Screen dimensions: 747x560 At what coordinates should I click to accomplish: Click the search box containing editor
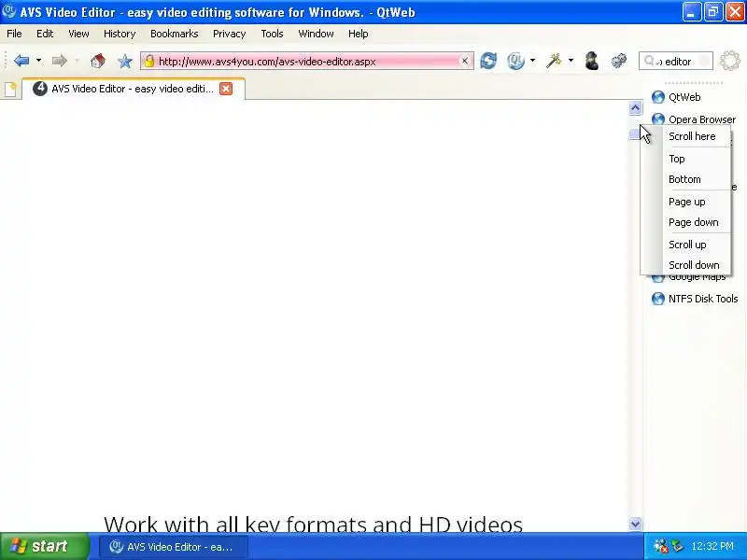click(x=675, y=61)
